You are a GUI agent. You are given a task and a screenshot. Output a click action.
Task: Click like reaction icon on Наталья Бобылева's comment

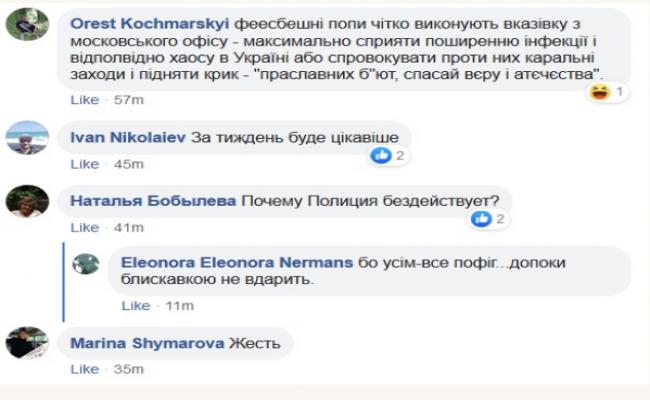[x=480, y=218]
